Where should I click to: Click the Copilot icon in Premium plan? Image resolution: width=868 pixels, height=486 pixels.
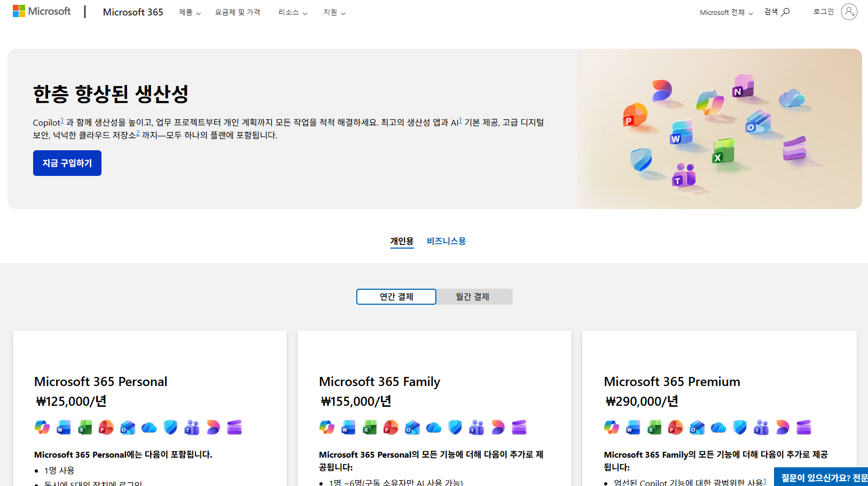click(x=612, y=427)
